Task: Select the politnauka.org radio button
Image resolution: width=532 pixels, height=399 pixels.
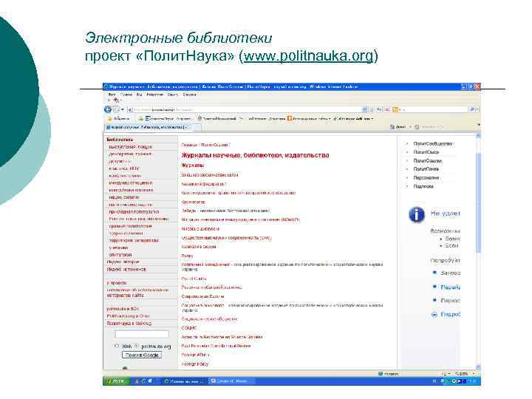Action: (x=137, y=346)
